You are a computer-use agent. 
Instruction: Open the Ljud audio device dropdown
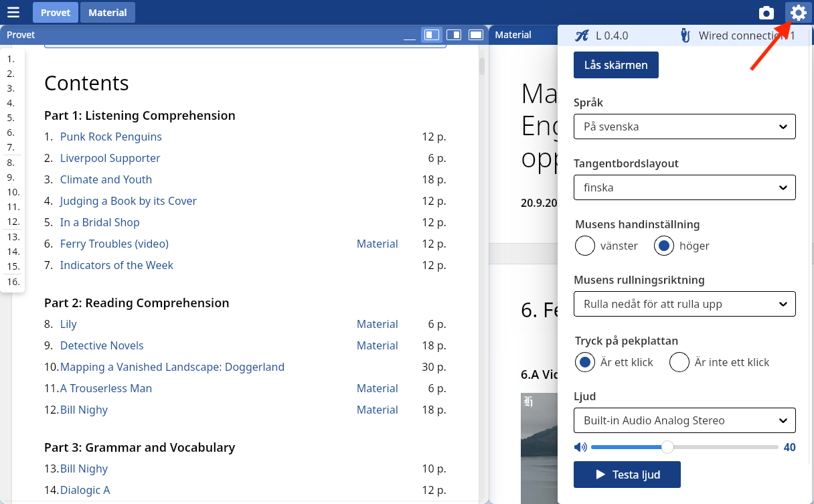(x=684, y=420)
